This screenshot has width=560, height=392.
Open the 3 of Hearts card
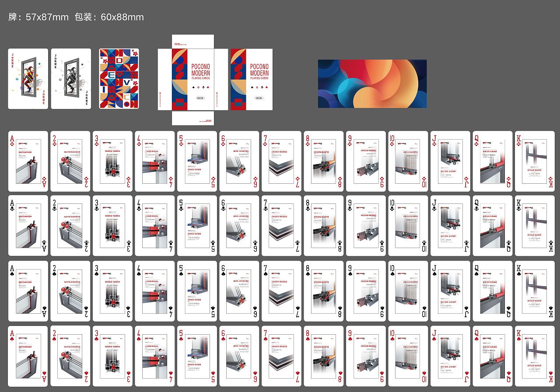click(x=112, y=356)
